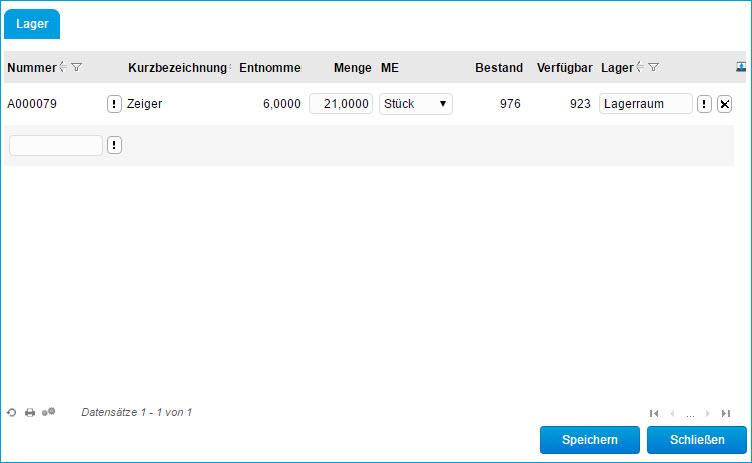This screenshot has height=463, width=752.
Task: Remove the Zeiger row with the X button
Action: (x=725, y=104)
